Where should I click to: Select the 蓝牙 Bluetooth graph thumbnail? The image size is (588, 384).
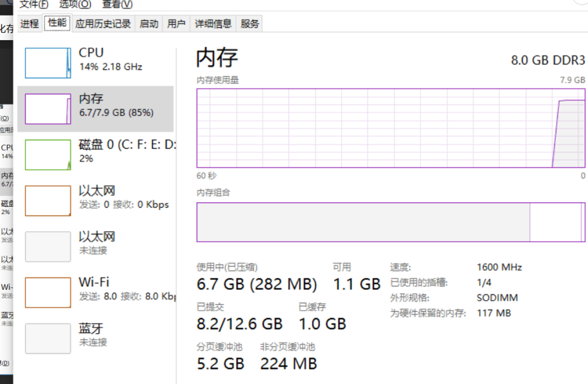[48, 338]
